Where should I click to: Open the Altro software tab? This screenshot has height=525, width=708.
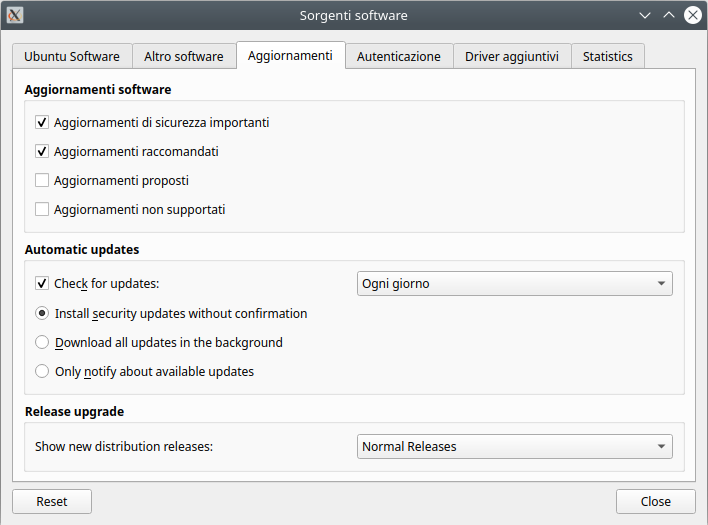coord(184,57)
